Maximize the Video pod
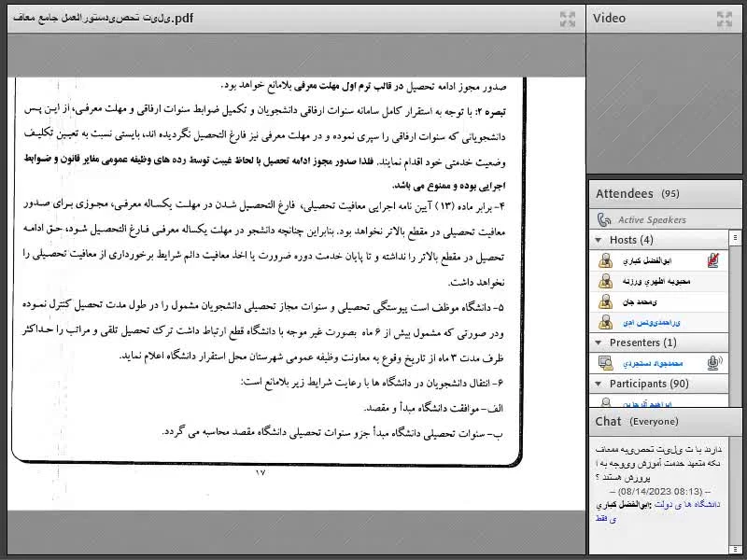 (724, 19)
